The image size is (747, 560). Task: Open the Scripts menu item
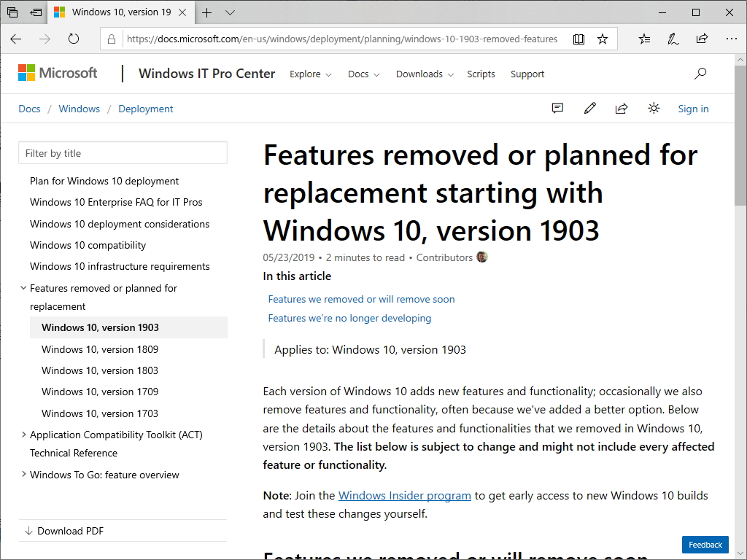point(481,74)
